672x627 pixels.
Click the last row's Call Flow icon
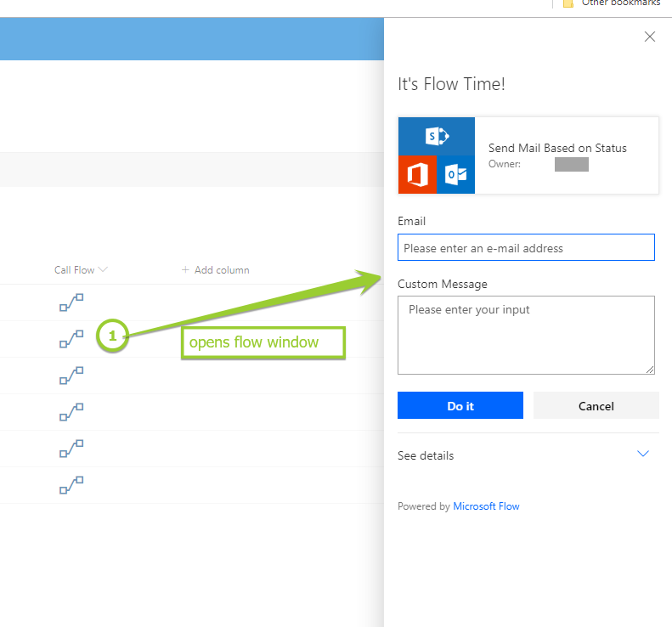coord(71,484)
